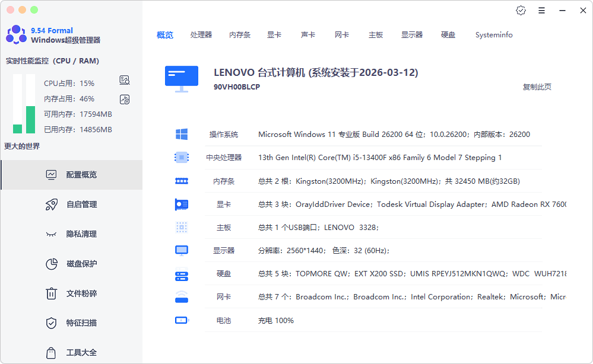Screen dimensions: 593x364
Task: Open the 内存条 tab
Action: [x=240, y=35]
